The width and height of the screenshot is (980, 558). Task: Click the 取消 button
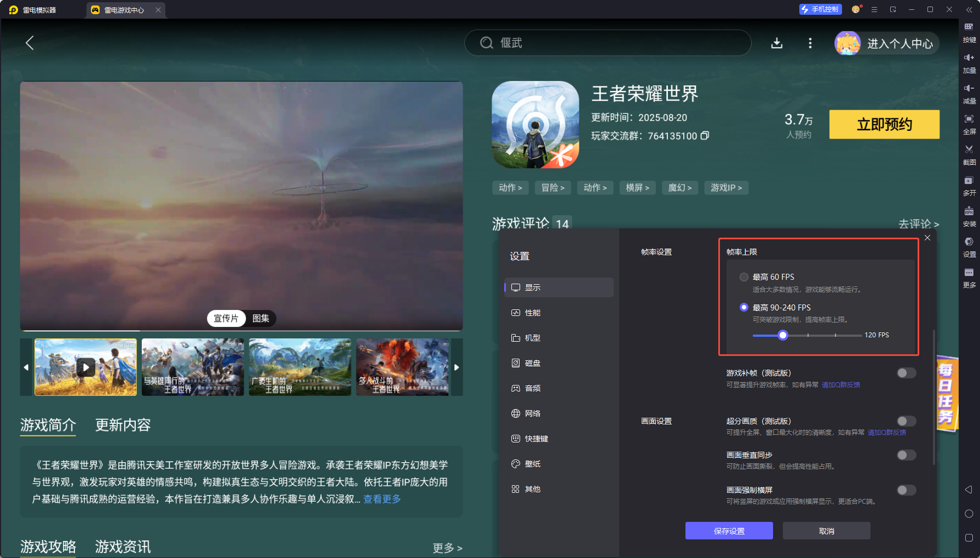pos(826,531)
